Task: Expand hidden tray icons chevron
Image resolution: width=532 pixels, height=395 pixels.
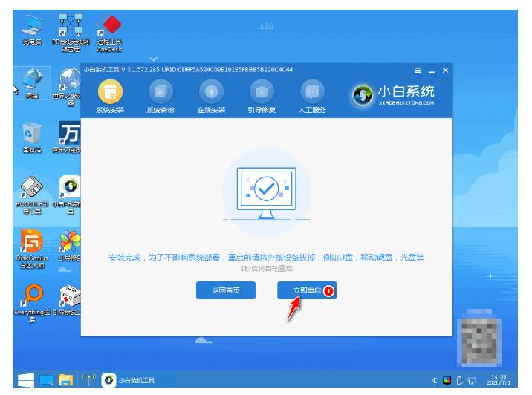Action: tap(434, 380)
